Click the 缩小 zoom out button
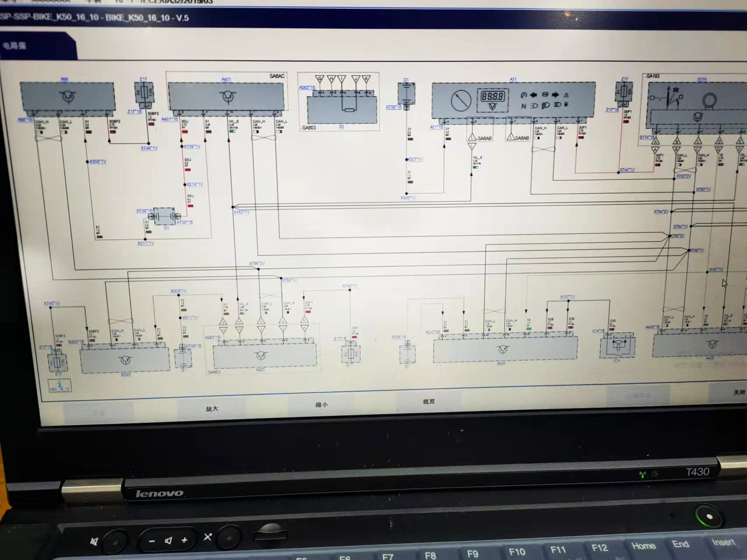 pyautogui.click(x=321, y=405)
